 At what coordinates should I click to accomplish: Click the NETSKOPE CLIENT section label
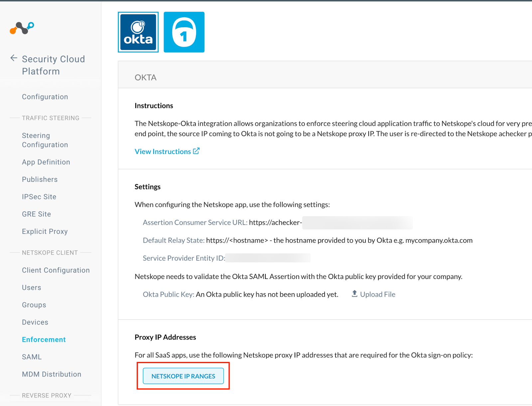50,253
